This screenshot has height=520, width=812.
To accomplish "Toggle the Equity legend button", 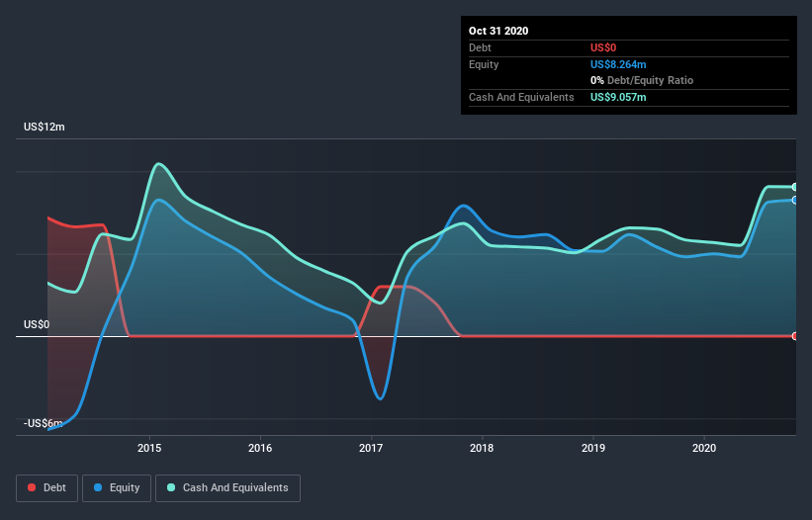I will (117, 488).
